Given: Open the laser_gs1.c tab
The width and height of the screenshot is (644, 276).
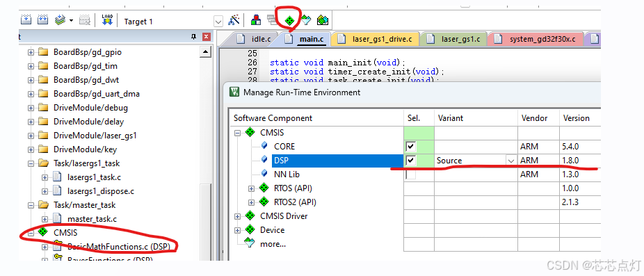Looking at the screenshot, I should click(454, 40).
